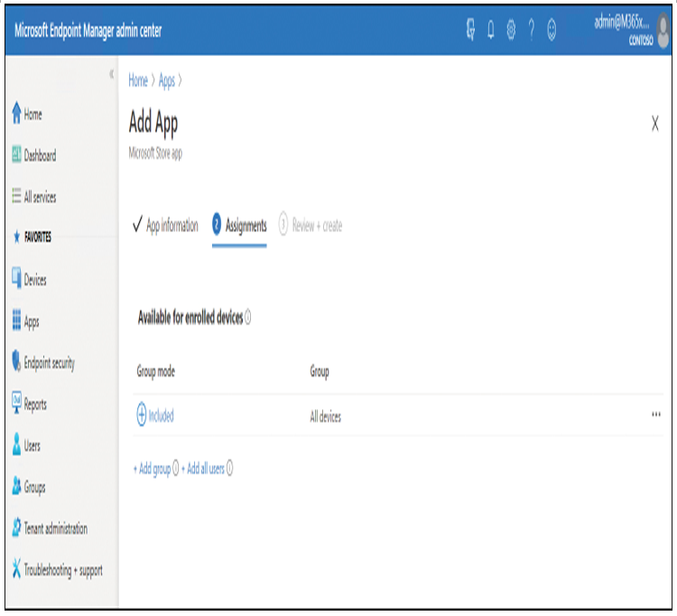This screenshot has width=677, height=616.
Task: Open the settings gear icon
Action: point(511,30)
